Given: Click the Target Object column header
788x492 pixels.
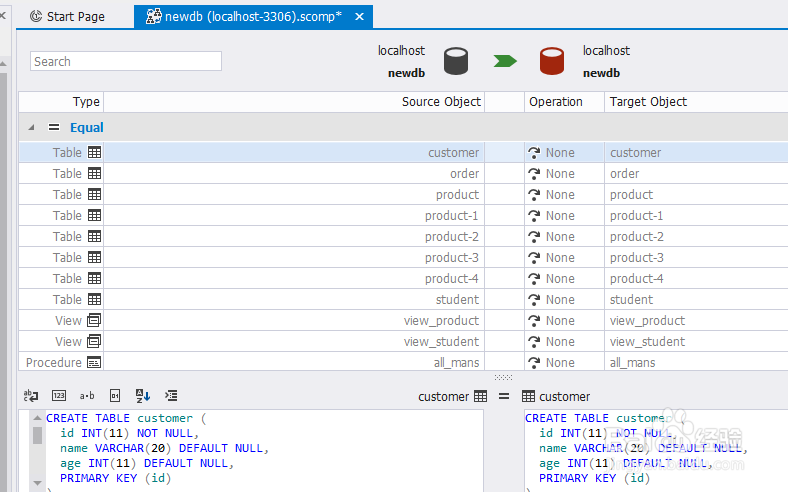Looking at the screenshot, I should tap(648, 102).
